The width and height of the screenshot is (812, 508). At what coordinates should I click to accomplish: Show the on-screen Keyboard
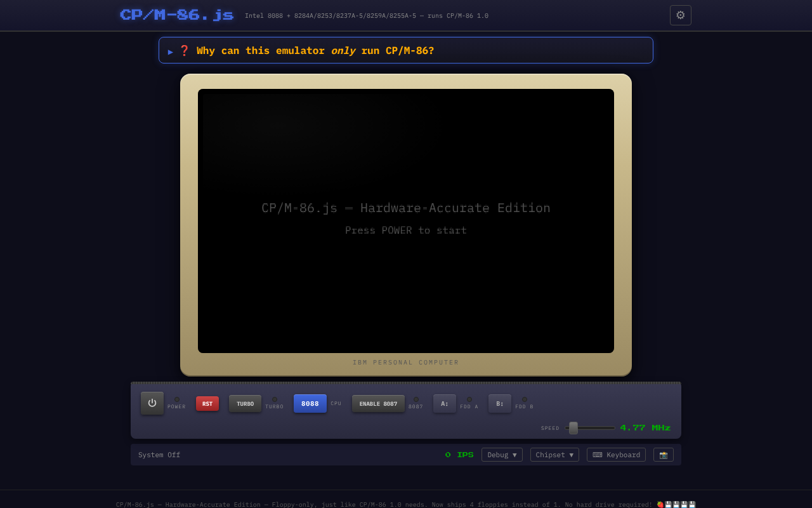tap(616, 455)
